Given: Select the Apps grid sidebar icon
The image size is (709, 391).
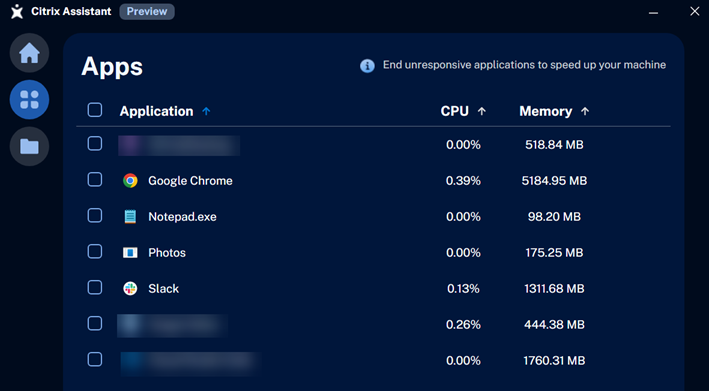Looking at the screenshot, I should pyautogui.click(x=29, y=99).
